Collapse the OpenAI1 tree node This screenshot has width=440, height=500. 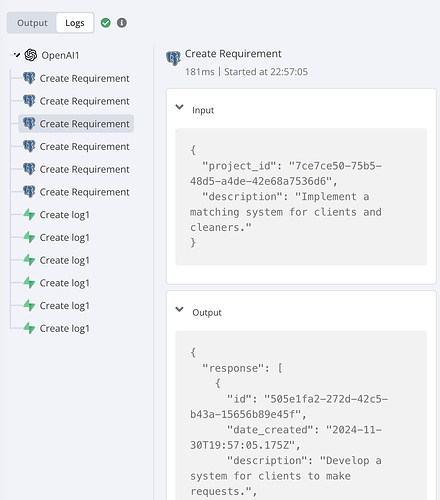[17, 55]
